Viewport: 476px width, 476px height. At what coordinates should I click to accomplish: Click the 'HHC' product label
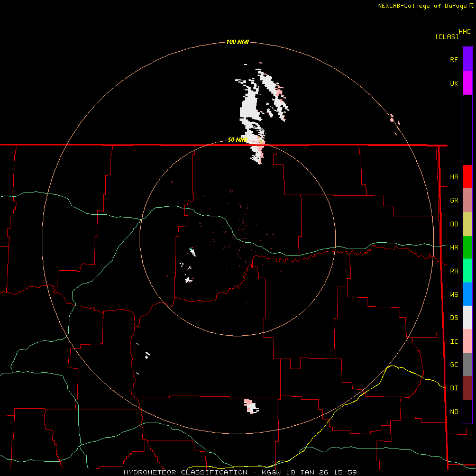coord(465,32)
